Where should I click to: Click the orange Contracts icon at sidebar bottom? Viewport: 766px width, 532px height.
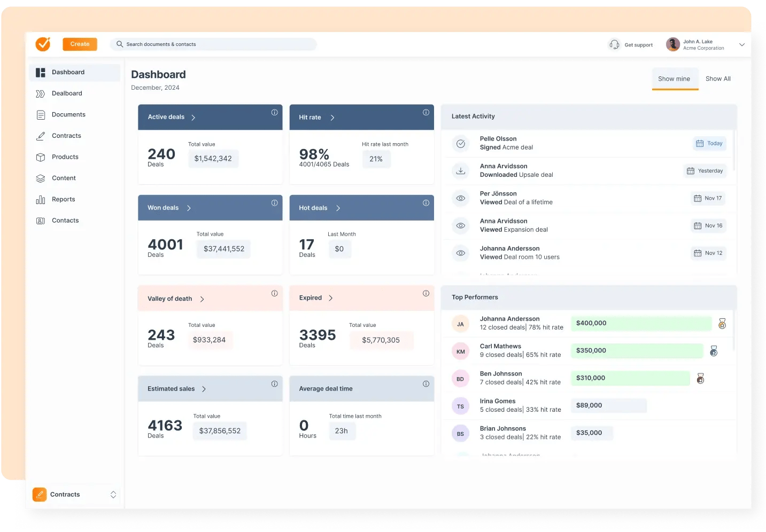[x=40, y=495]
